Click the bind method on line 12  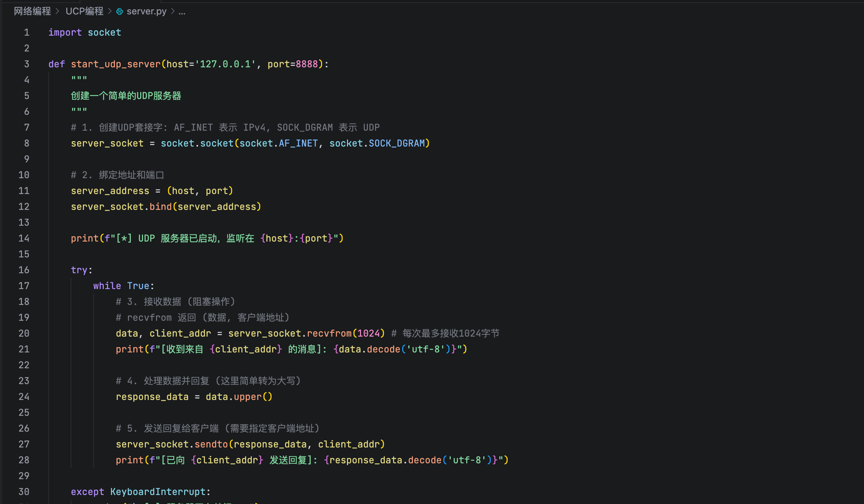160,207
